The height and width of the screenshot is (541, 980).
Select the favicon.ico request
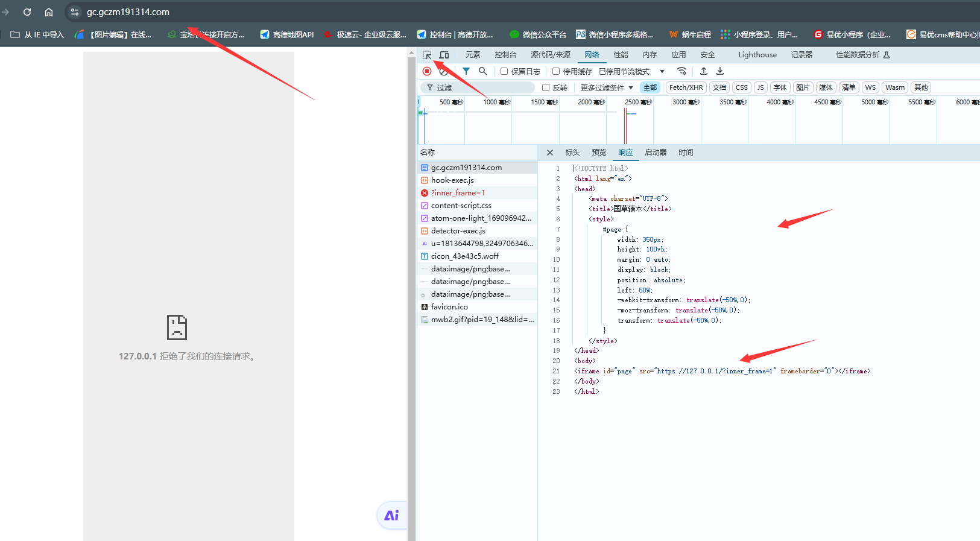[x=478, y=307]
